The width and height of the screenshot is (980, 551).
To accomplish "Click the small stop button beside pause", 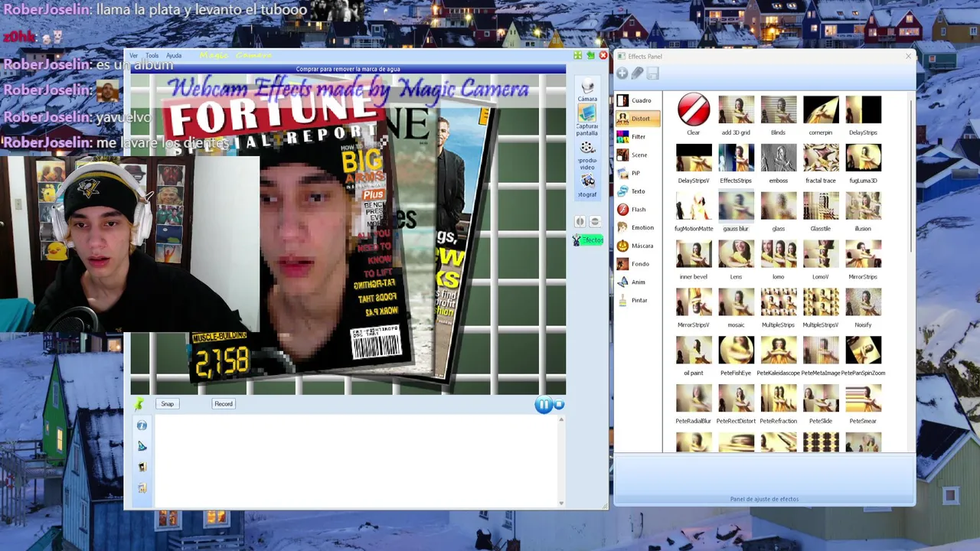I will pyautogui.click(x=559, y=405).
